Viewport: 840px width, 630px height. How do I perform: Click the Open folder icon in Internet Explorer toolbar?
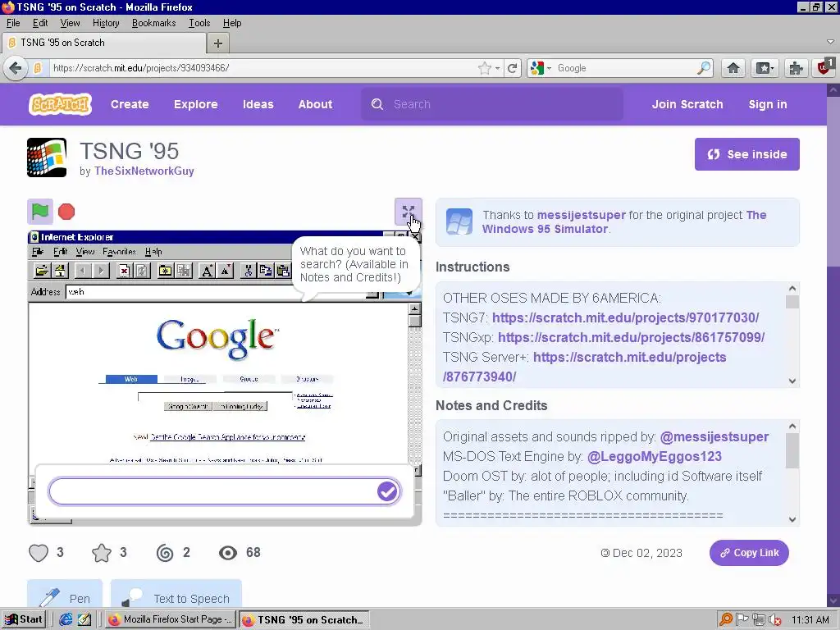click(41, 271)
